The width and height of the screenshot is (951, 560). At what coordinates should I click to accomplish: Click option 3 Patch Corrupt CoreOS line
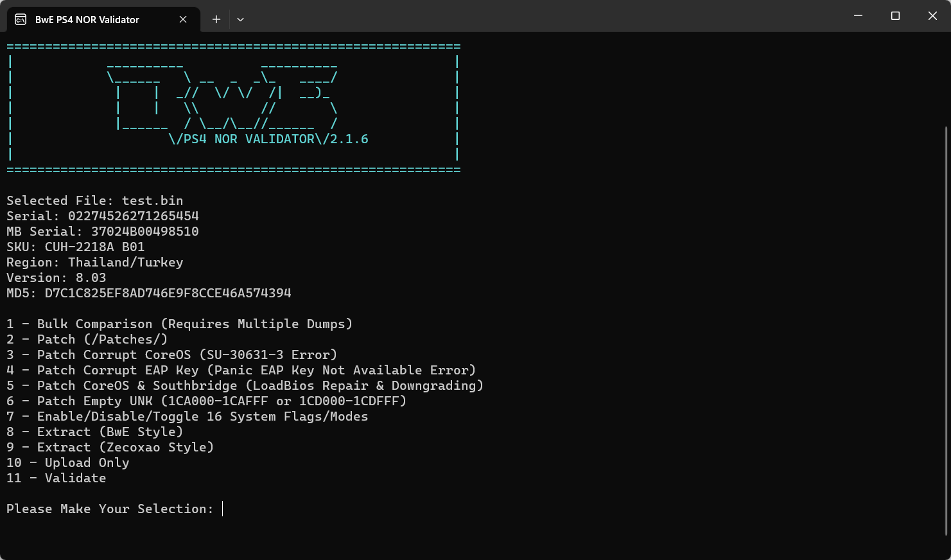[172, 355]
